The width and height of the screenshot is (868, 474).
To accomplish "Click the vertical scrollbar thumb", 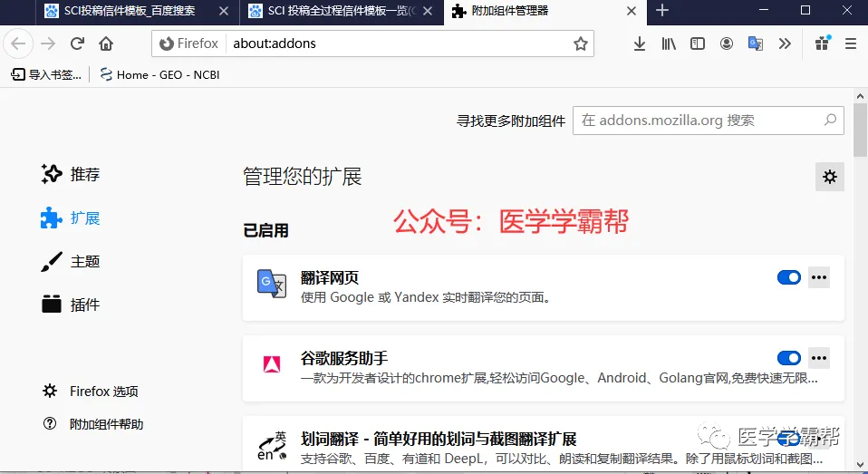I will point(860,131).
